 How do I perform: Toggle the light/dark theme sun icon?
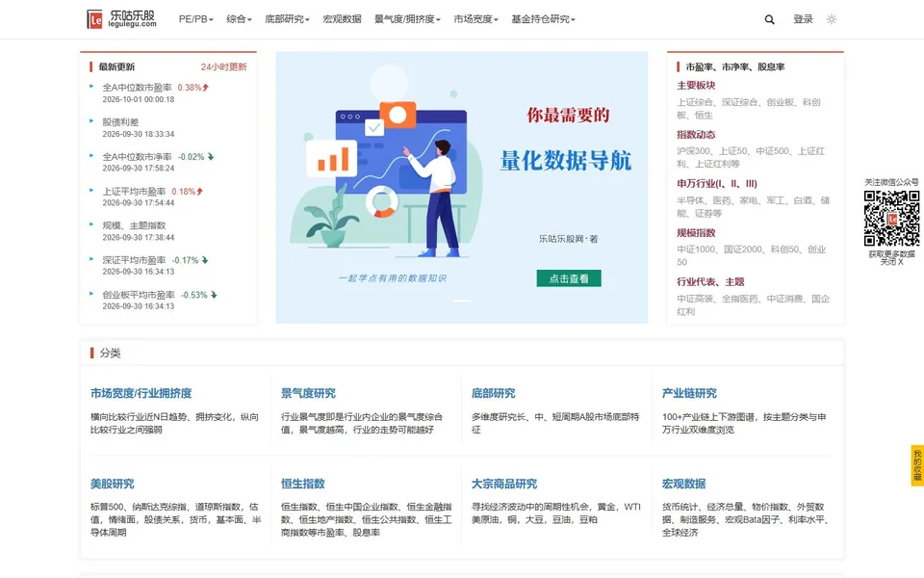click(x=832, y=19)
